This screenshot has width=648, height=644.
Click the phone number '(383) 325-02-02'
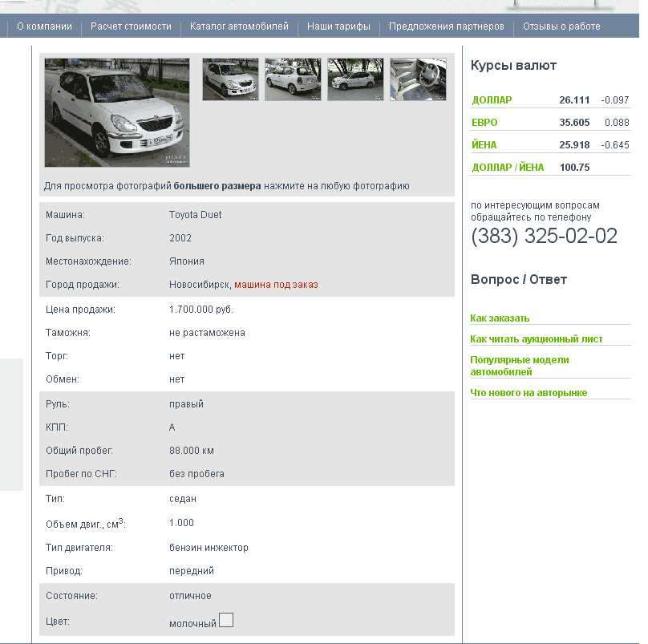click(x=544, y=236)
